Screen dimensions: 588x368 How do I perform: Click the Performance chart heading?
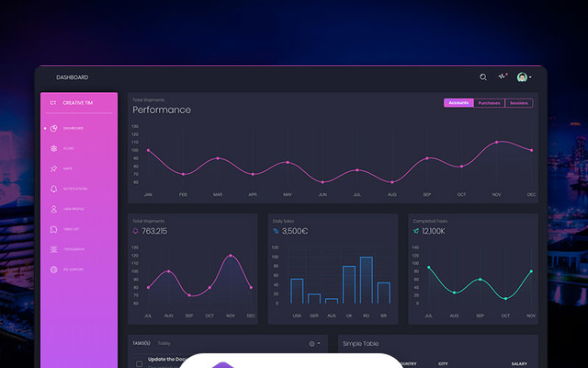(162, 109)
